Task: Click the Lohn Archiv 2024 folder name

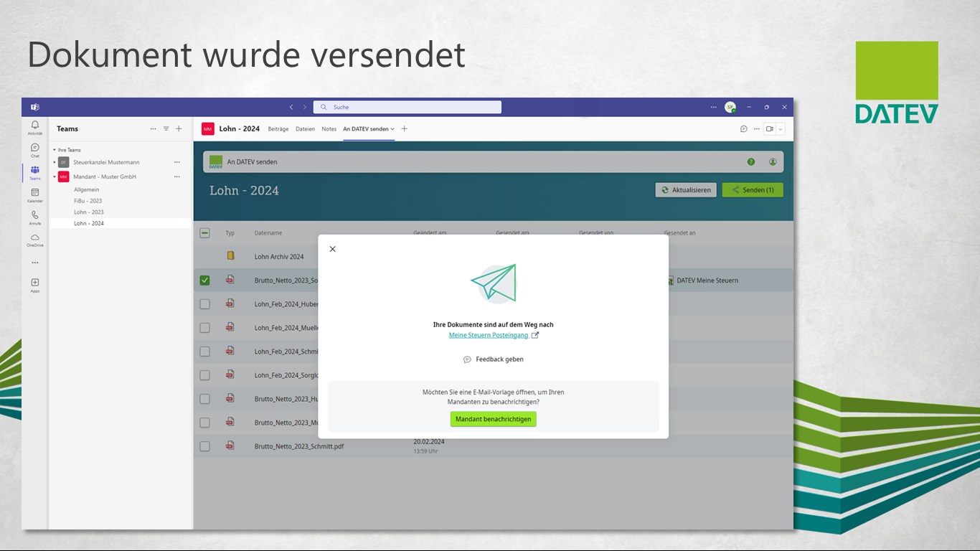Action: click(279, 256)
